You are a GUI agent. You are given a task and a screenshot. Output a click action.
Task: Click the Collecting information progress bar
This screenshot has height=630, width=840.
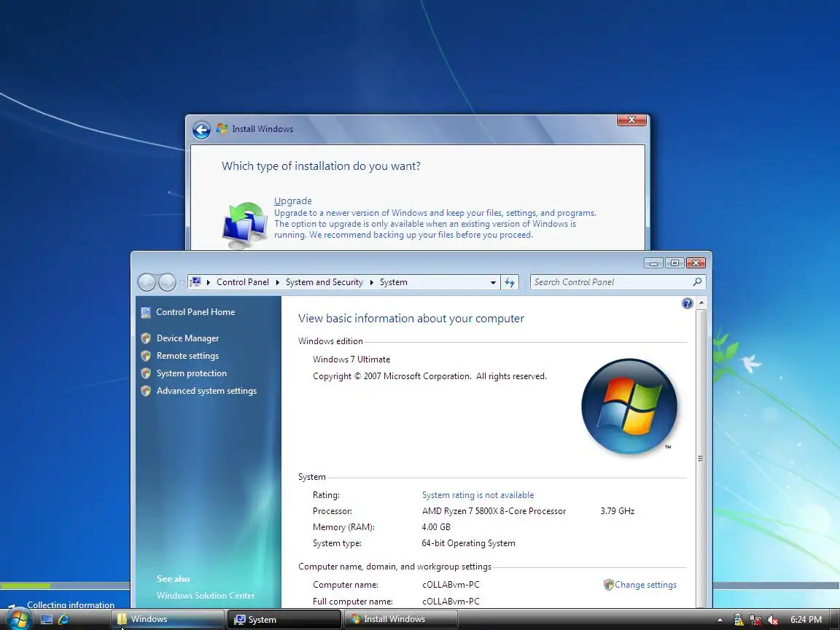pos(65,586)
